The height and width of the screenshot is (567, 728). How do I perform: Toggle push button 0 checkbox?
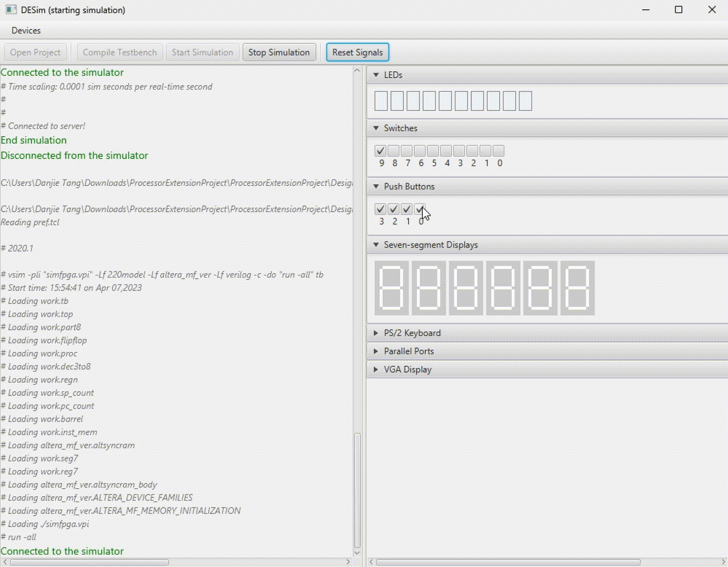(x=420, y=209)
